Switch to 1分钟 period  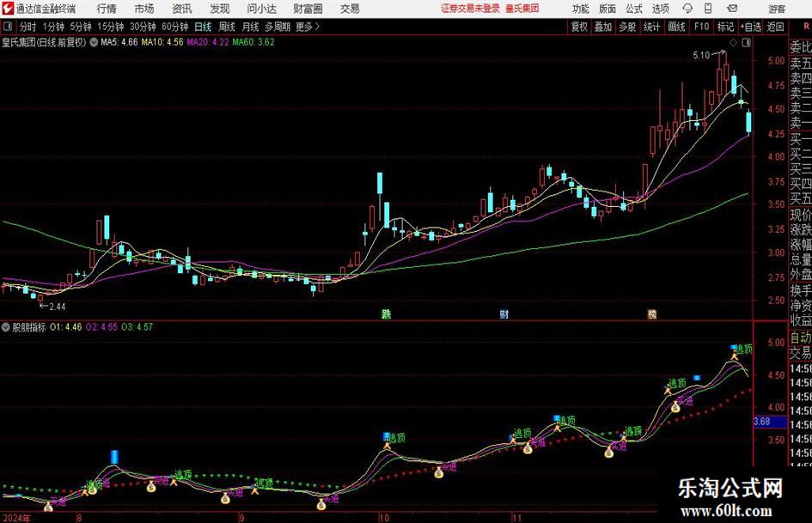pos(53,27)
